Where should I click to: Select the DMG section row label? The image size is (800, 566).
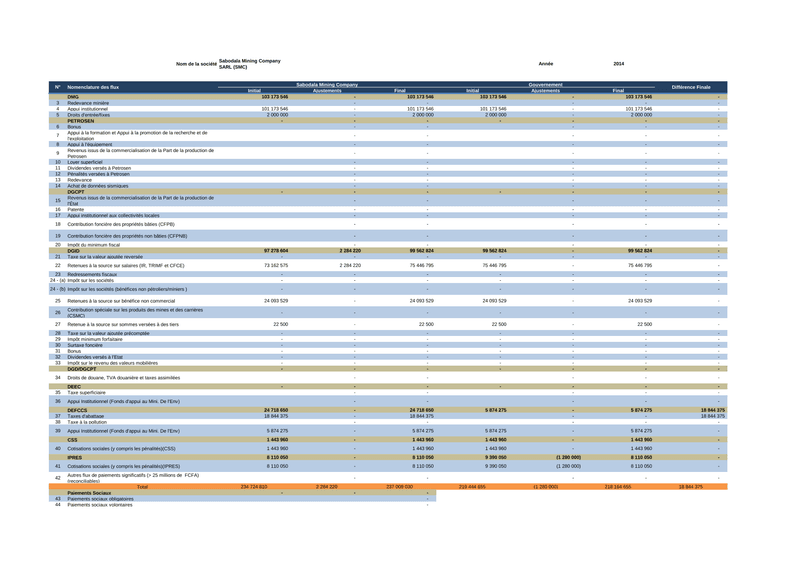[73, 97]
